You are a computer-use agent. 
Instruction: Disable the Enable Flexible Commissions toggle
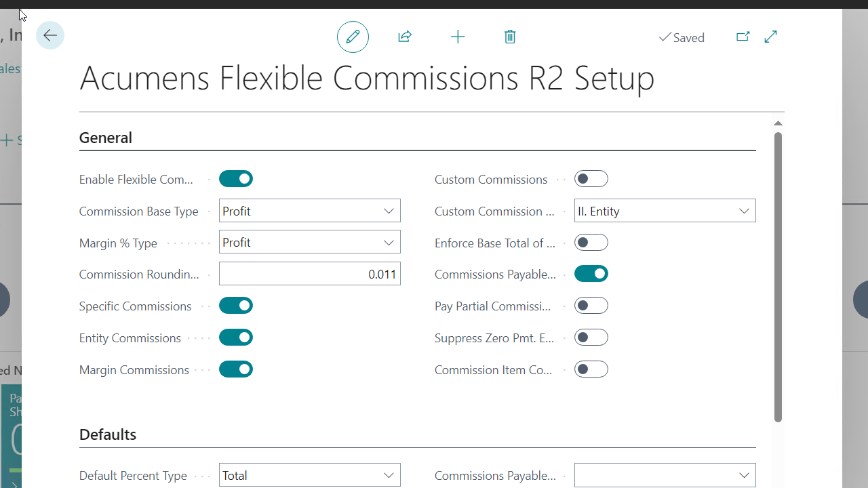(x=235, y=178)
